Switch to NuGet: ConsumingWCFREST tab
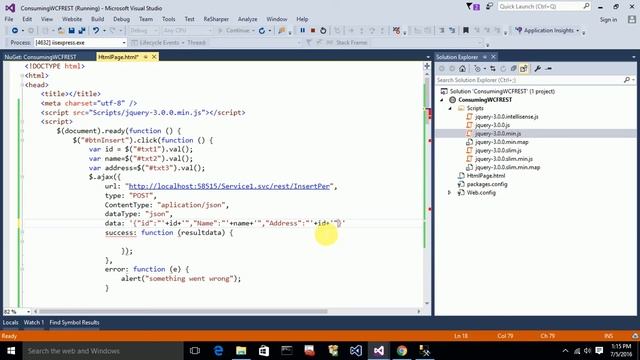640x360 pixels. tap(40, 57)
